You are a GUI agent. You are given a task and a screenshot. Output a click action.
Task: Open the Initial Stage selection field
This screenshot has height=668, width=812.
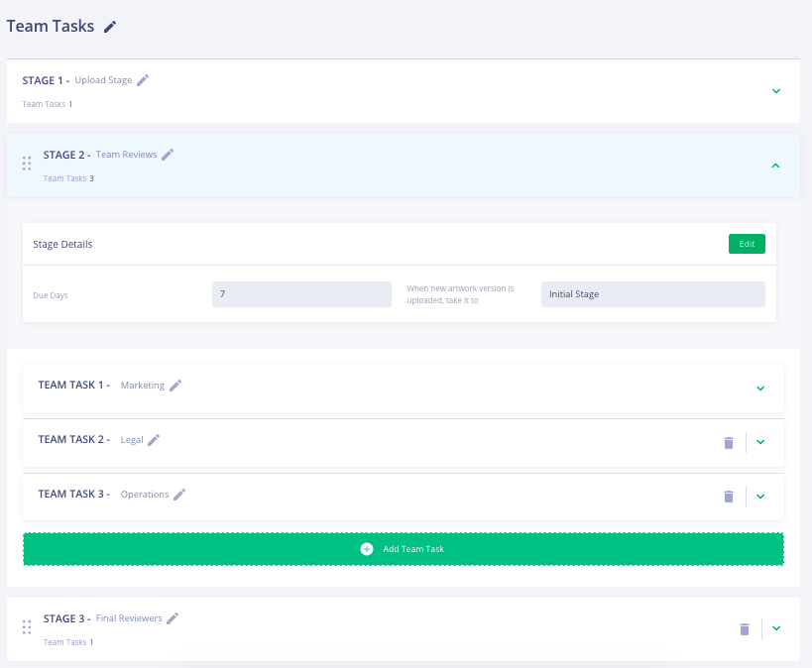(x=653, y=294)
